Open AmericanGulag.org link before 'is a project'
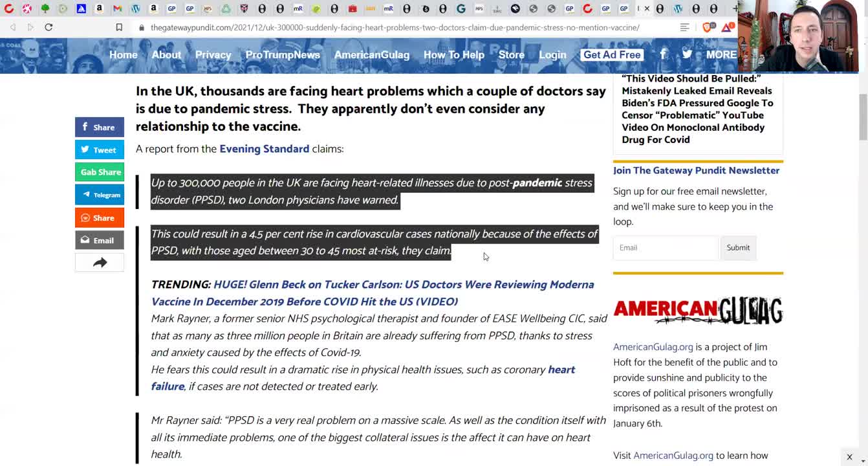This screenshot has height=466, width=868. click(x=653, y=348)
